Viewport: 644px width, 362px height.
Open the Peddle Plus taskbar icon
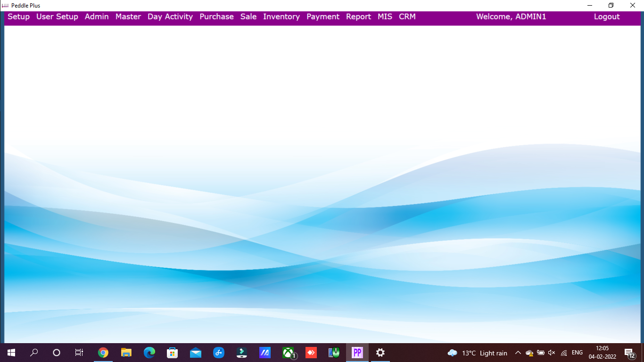[x=357, y=353]
